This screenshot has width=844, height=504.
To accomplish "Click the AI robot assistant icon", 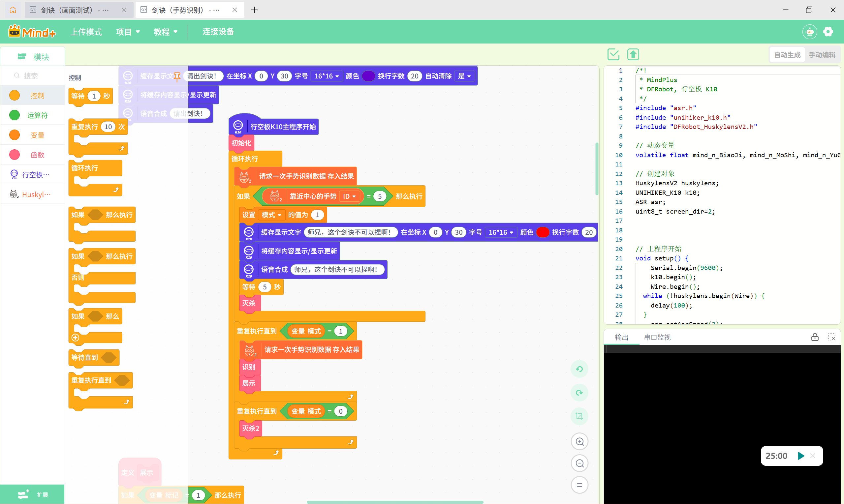I will tap(809, 32).
